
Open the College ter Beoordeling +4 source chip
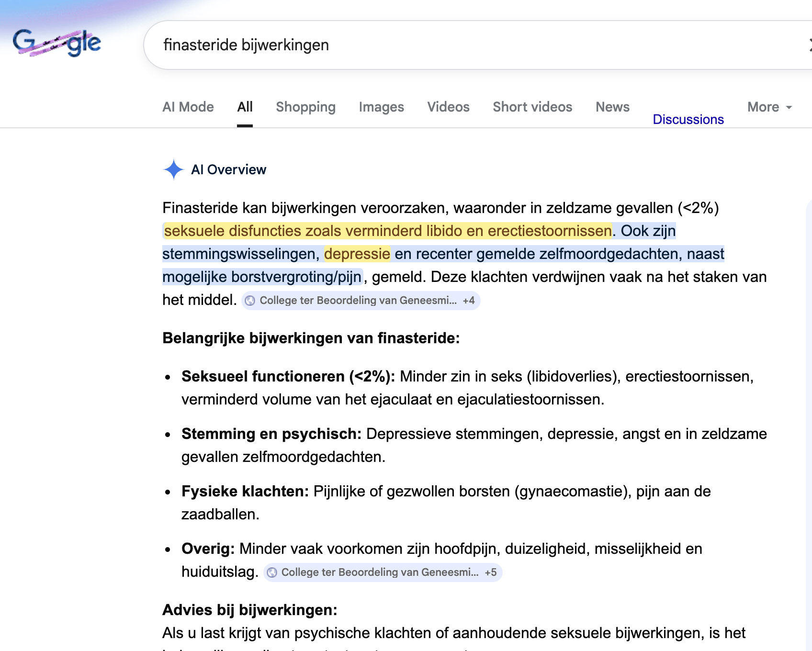[361, 301]
